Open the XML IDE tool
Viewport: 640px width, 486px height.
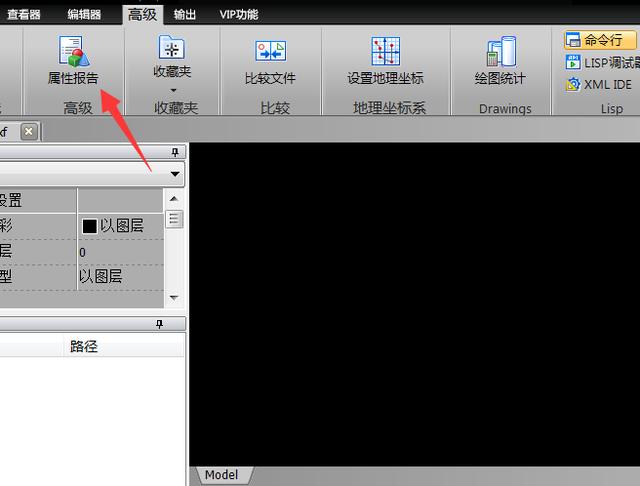(x=599, y=84)
